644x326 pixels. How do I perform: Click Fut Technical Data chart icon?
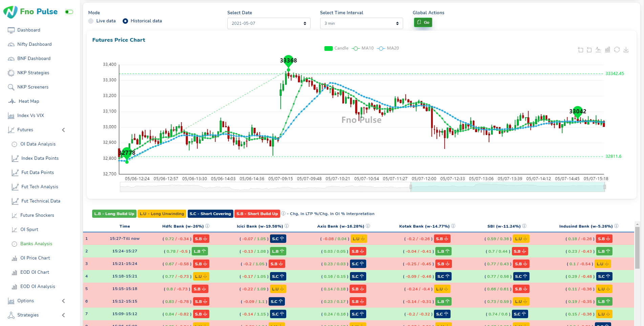coord(15,201)
